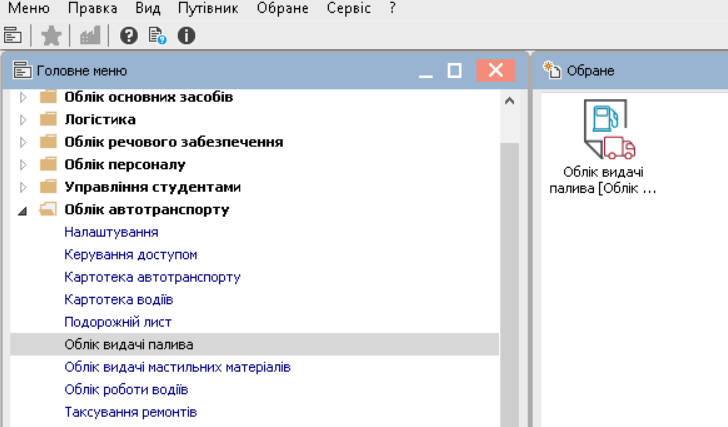Open Таксування ремонтів
Viewport: 728px width, 427px height.
(130, 412)
